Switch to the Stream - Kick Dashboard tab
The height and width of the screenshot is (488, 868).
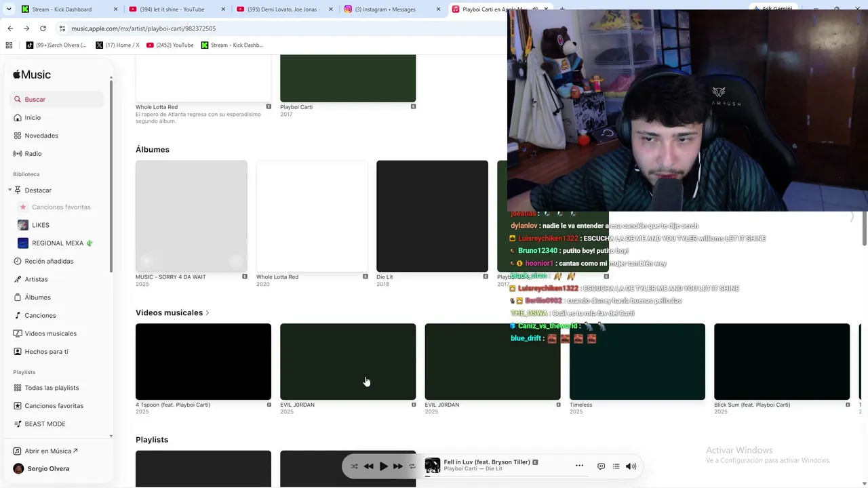(x=62, y=9)
